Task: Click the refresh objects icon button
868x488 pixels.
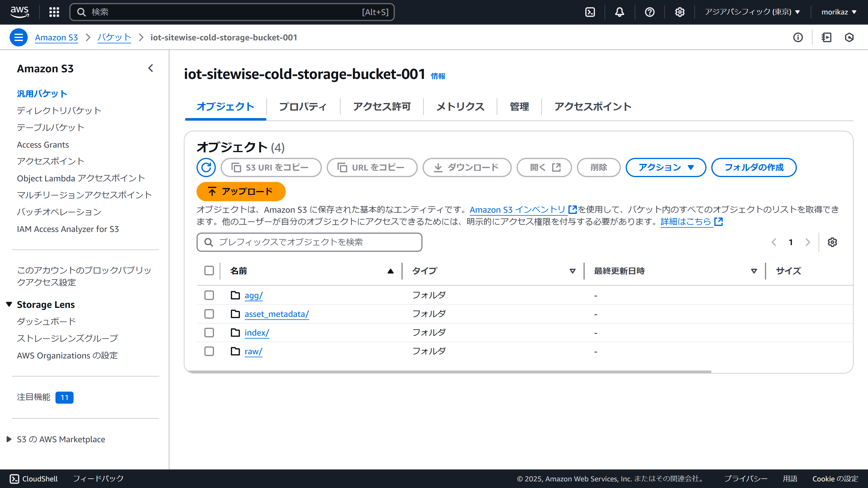Action: coord(206,167)
